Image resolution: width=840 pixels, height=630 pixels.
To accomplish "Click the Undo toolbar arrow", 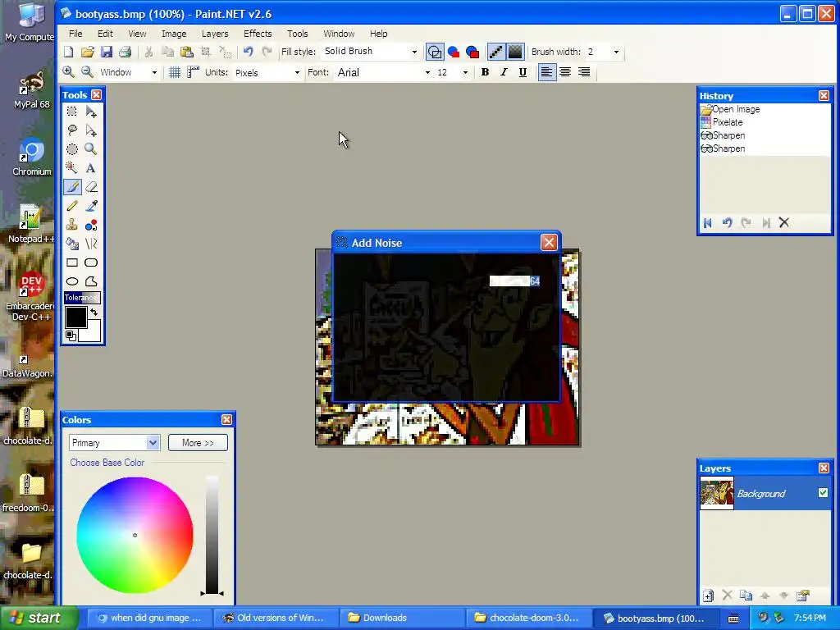I will point(248,52).
